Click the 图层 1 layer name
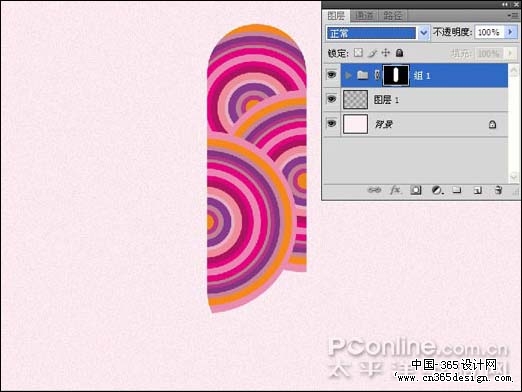 pos(386,100)
